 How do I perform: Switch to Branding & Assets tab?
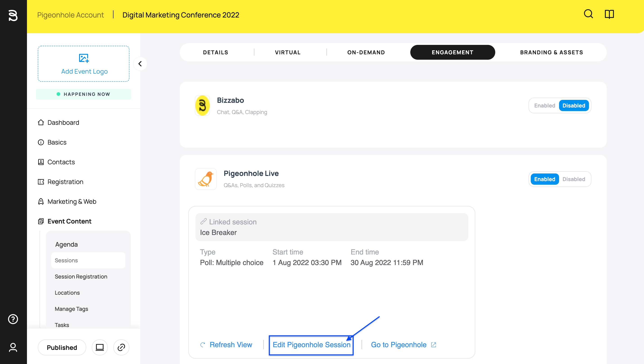click(x=551, y=52)
